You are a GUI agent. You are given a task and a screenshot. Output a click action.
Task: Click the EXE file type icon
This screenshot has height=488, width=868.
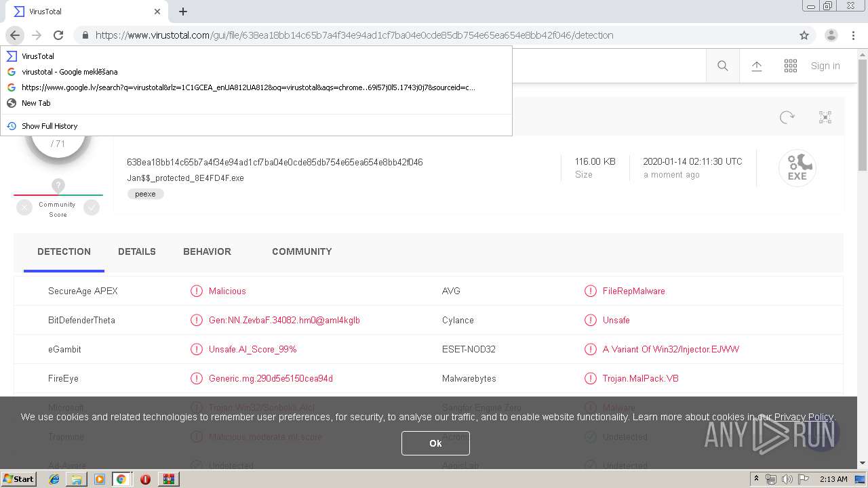point(797,168)
